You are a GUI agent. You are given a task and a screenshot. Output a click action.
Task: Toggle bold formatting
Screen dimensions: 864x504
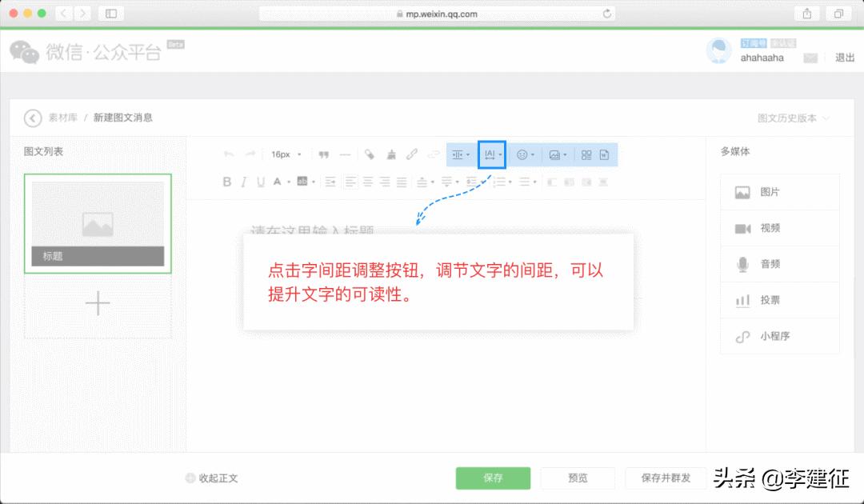227,182
